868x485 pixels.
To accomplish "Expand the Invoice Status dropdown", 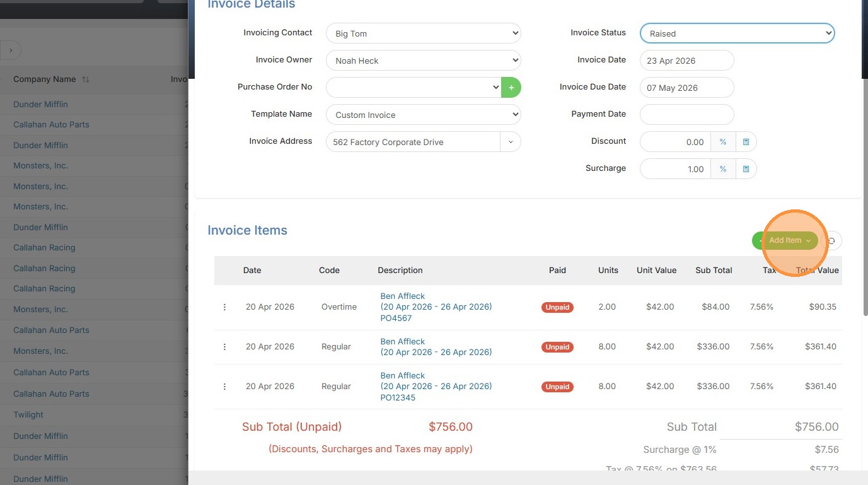I will pos(737,33).
